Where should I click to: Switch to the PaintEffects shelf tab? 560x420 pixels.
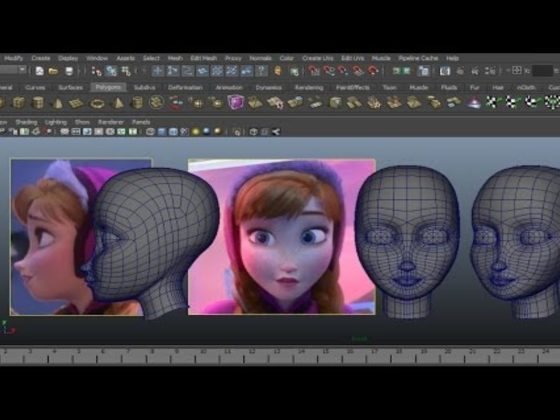pyautogui.click(x=352, y=88)
